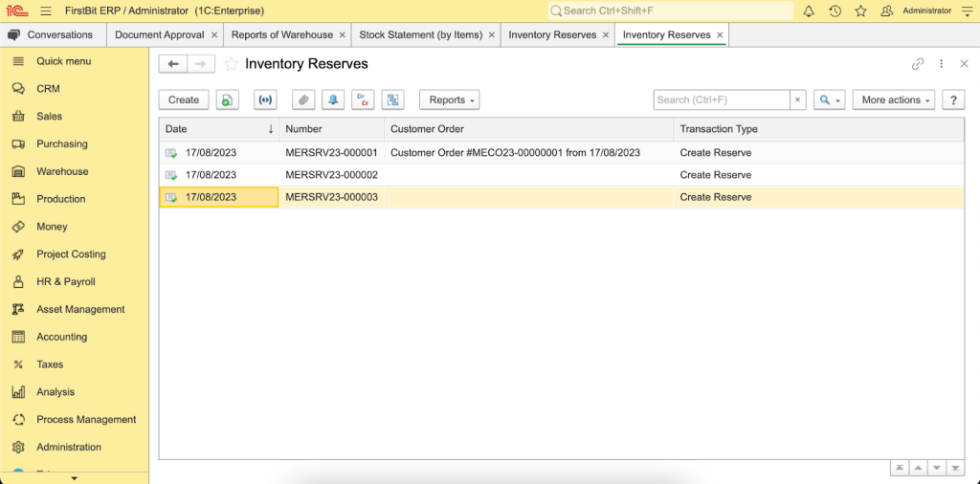This screenshot has height=484, width=980.
Task: Sort list by the Date column header
Action: pos(219,129)
